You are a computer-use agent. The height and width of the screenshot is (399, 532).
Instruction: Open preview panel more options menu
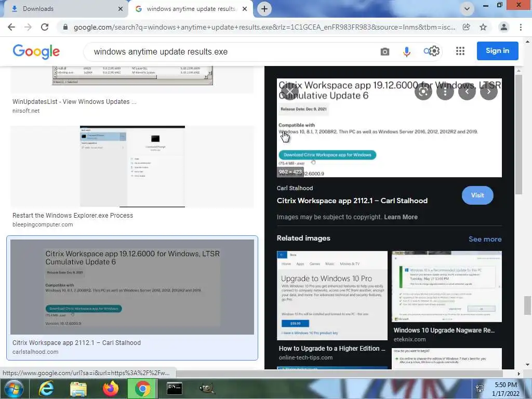[x=445, y=91]
